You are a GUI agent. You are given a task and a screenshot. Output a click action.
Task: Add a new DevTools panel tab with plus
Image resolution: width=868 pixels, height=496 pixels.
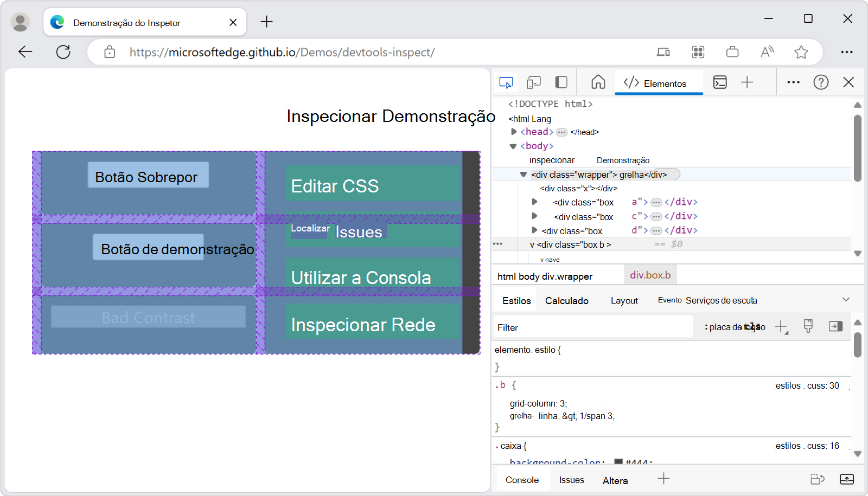[747, 82]
